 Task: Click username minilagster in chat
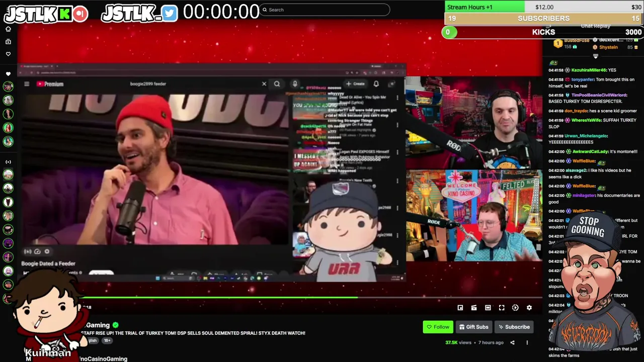[x=585, y=196]
